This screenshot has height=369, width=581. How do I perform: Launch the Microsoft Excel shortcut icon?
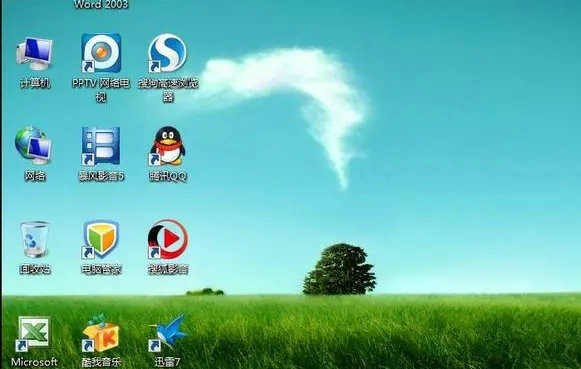click(x=33, y=333)
